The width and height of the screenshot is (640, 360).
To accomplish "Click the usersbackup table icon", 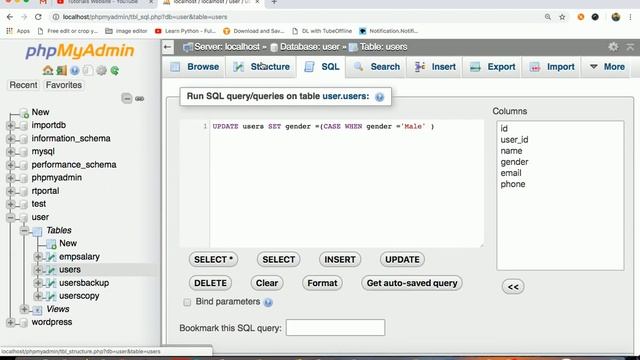I will pos(51,283).
